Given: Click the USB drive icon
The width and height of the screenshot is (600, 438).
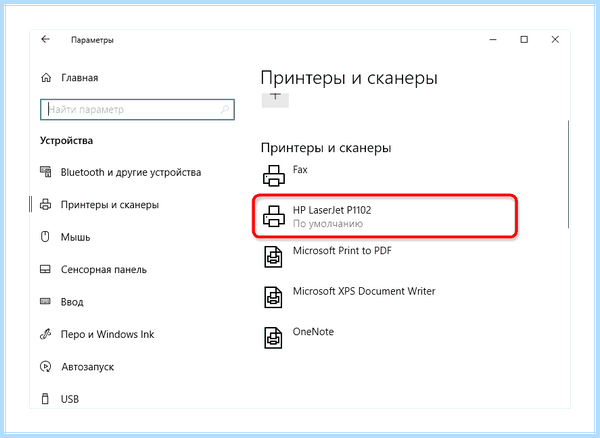Looking at the screenshot, I should click(x=45, y=399).
